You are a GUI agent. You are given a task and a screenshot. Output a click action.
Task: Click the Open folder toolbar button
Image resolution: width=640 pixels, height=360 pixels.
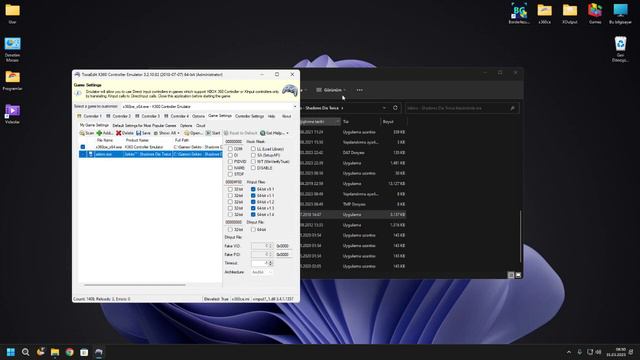click(193, 133)
